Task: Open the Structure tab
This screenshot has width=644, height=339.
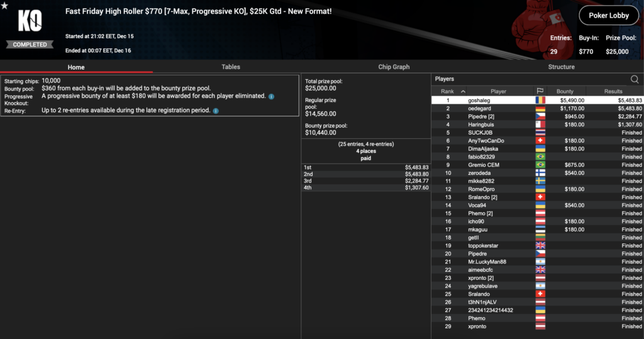Action: coord(561,67)
